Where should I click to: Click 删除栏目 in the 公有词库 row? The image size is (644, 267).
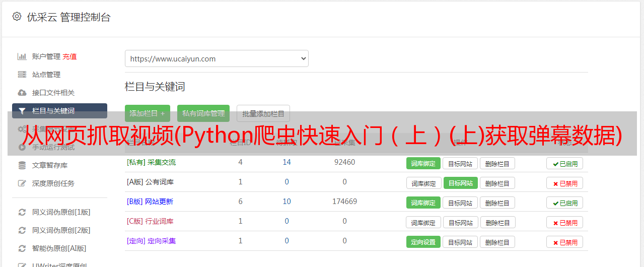point(497,183)
